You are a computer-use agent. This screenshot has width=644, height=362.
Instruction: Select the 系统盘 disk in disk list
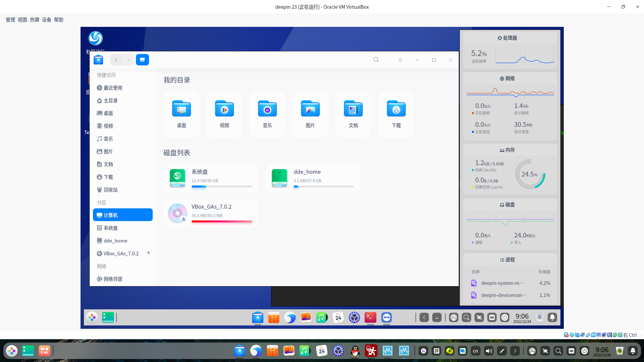coord(211,178)
